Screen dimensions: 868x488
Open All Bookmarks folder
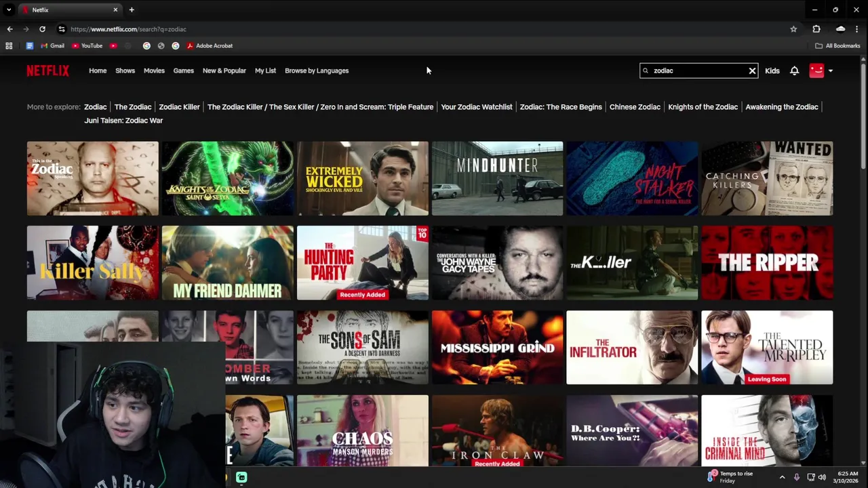[x=837, y=45]
